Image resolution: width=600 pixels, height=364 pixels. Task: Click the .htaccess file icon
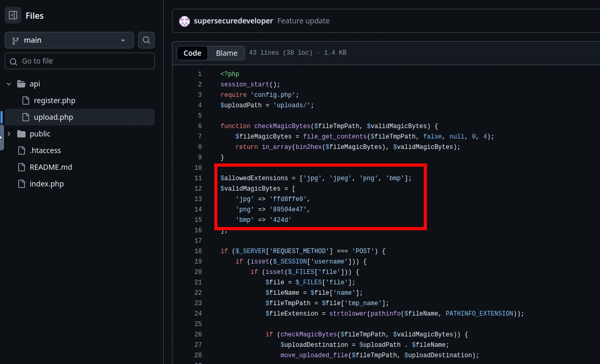pyautogui.click(x=21, y=150)
